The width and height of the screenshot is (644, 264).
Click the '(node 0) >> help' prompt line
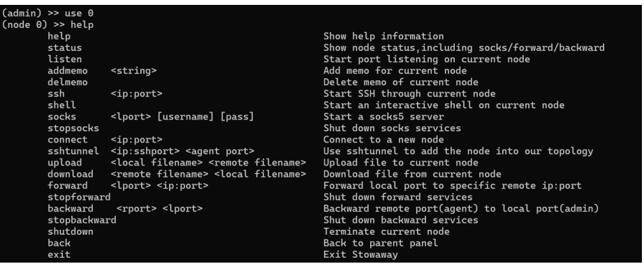pyautogui.click(x=47, y=24)
